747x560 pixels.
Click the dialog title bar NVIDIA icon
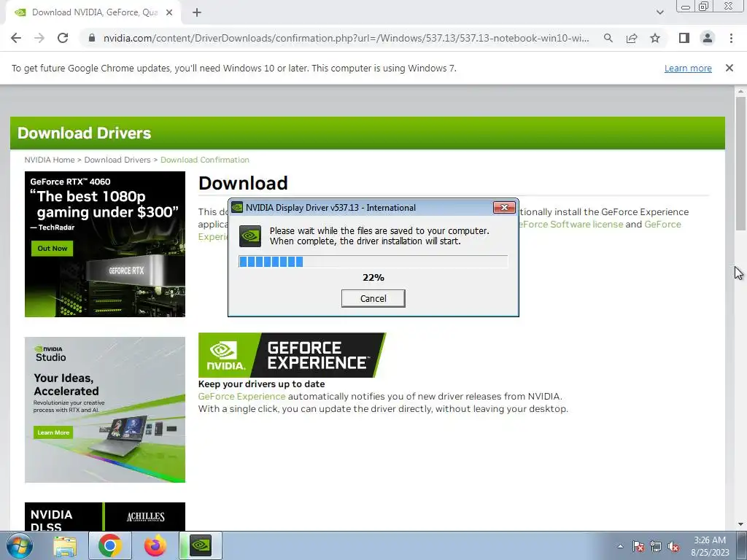point(237,208)
